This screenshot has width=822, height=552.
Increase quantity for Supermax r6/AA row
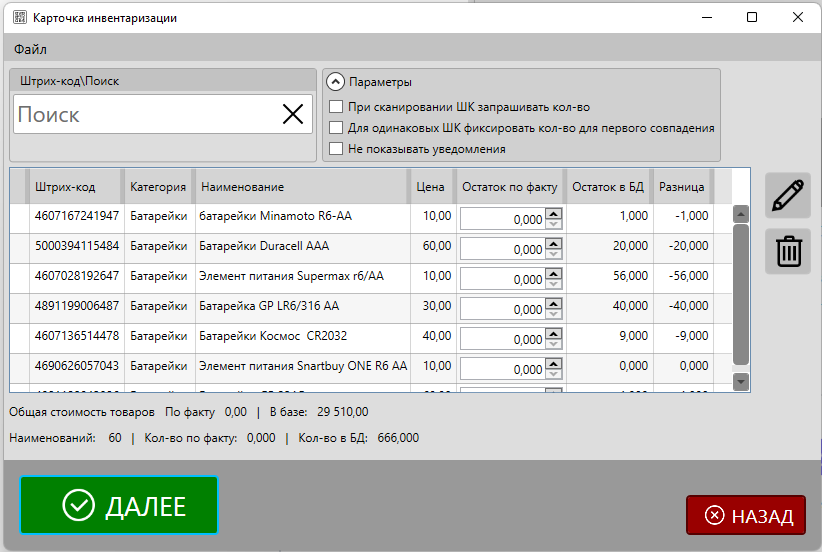coord(553,273)
